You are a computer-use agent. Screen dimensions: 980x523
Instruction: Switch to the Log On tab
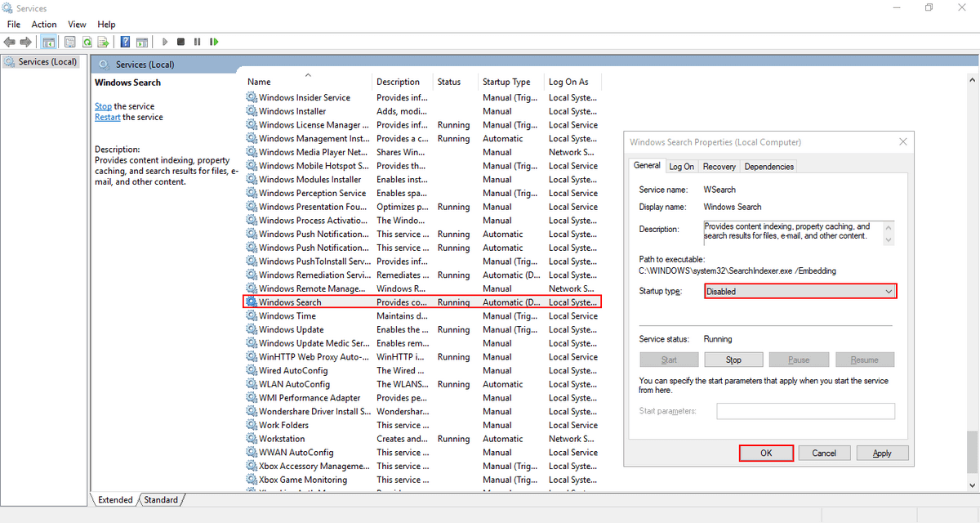pyautogui.click(x=681, y=166)
